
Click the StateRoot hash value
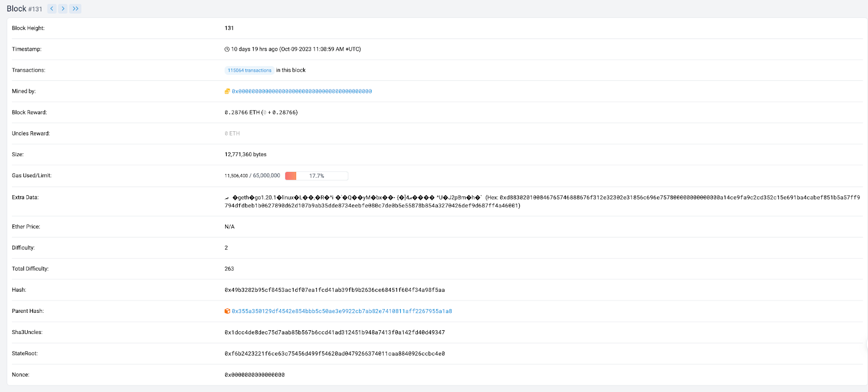click(x=335, y=354)
